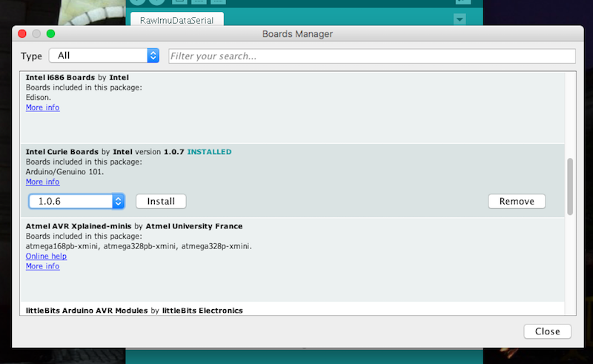Screen dimensions: 593x364
Task: Close the Boards Manager dialog
Action: point(547,331)
